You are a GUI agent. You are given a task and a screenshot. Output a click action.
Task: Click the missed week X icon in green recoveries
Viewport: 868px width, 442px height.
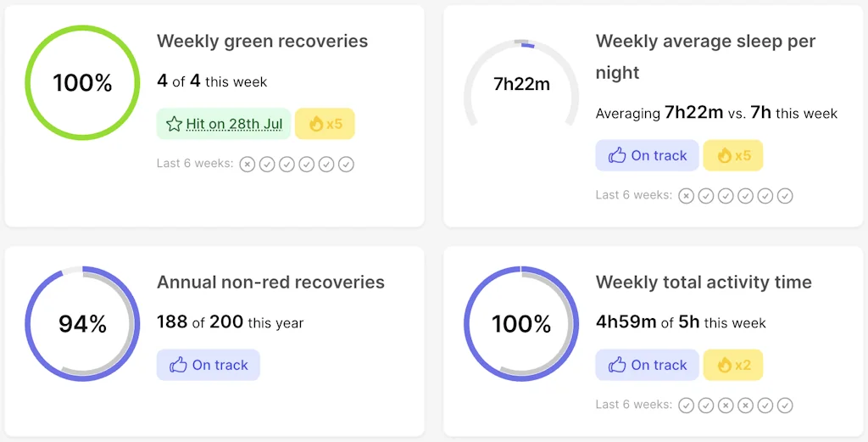(247, 164)
